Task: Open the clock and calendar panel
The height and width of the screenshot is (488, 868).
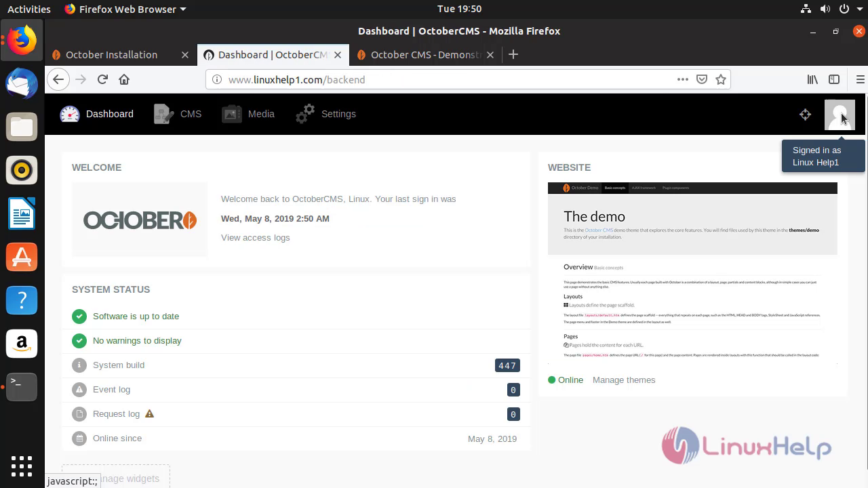Action: tap(459, 9)
